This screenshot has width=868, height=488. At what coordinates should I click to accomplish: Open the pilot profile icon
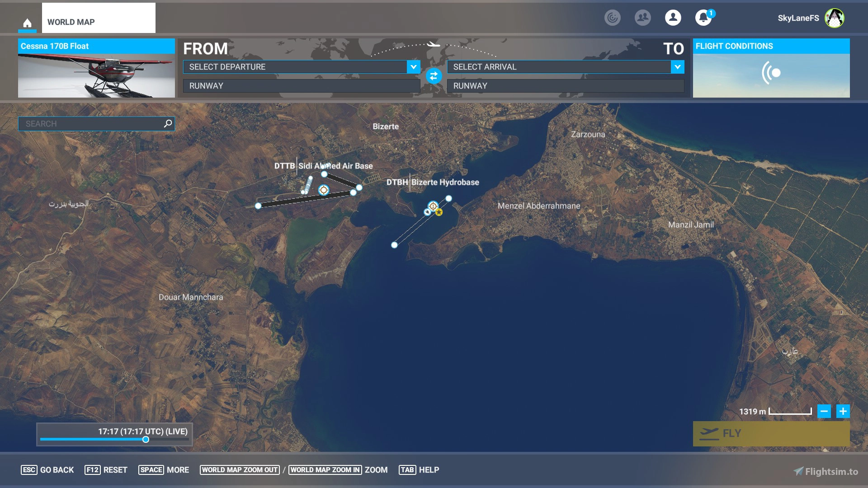pyautogui.click(x=673, y=18)
